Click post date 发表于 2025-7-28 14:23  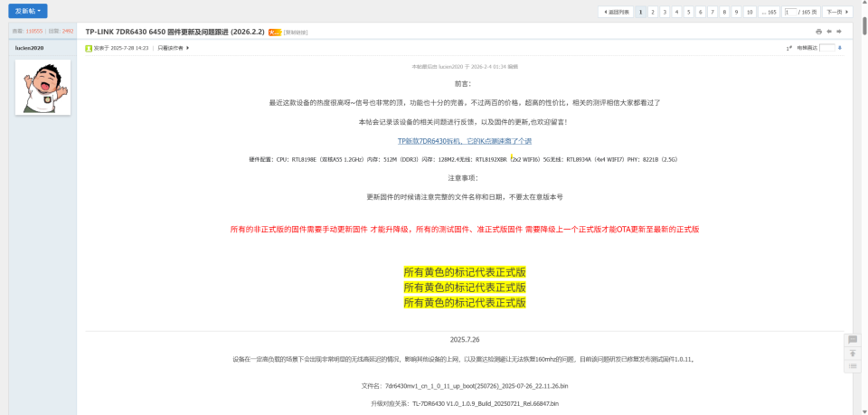pos(120,48)
